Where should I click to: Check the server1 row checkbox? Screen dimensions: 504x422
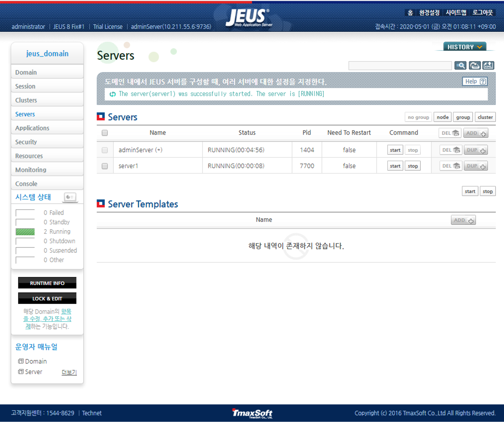coord(105,166)
